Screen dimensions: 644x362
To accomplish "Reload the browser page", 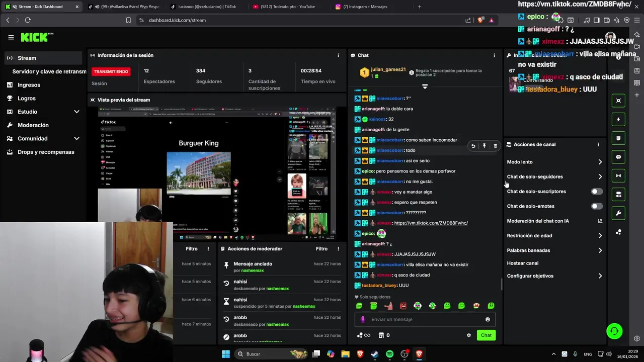I will click(28, 20).
